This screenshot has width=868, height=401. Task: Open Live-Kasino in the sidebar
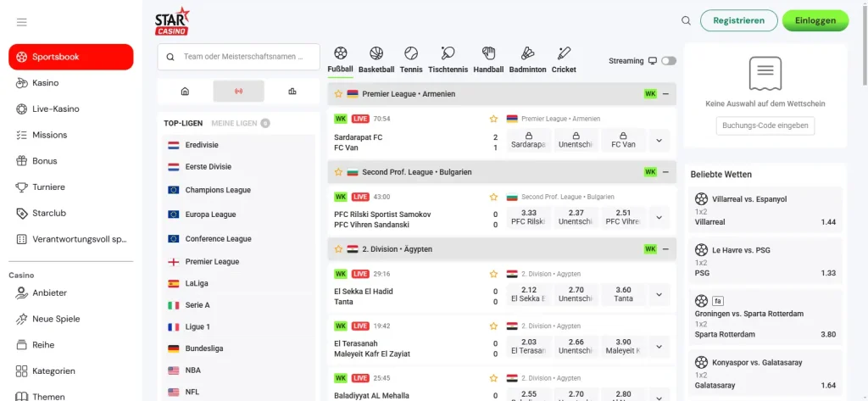pos(71,109)
